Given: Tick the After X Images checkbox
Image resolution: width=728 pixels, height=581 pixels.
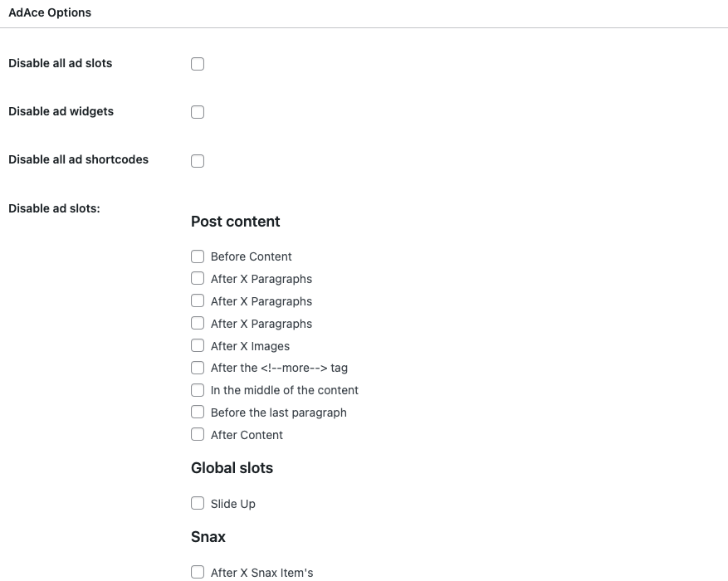Looking at the screenshot, I should pyautogui.click(x=198, y=346).
